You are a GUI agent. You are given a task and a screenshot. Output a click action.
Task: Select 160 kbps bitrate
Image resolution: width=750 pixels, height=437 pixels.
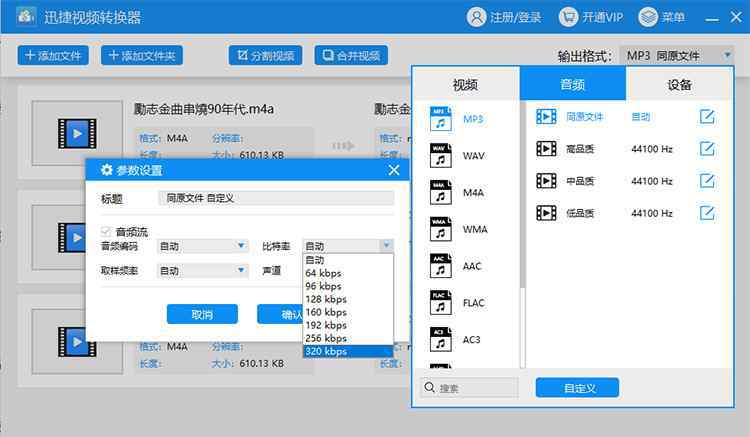tap(348, 312)
